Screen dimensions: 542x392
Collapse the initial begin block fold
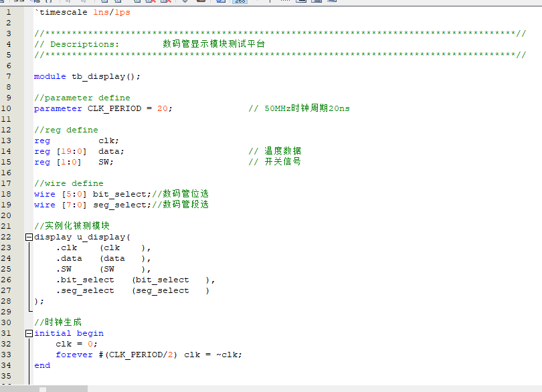29,333
